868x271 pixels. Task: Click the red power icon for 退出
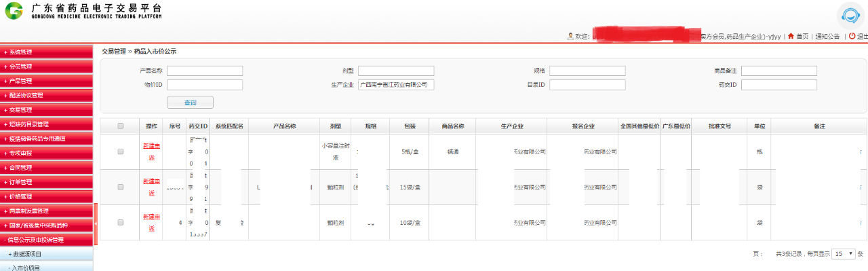pos(852,36)
